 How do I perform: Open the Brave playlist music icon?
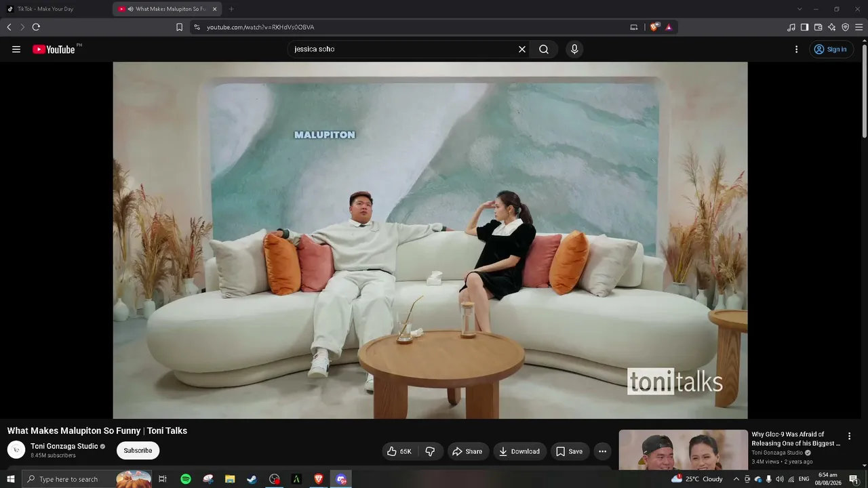click(791, 27)
